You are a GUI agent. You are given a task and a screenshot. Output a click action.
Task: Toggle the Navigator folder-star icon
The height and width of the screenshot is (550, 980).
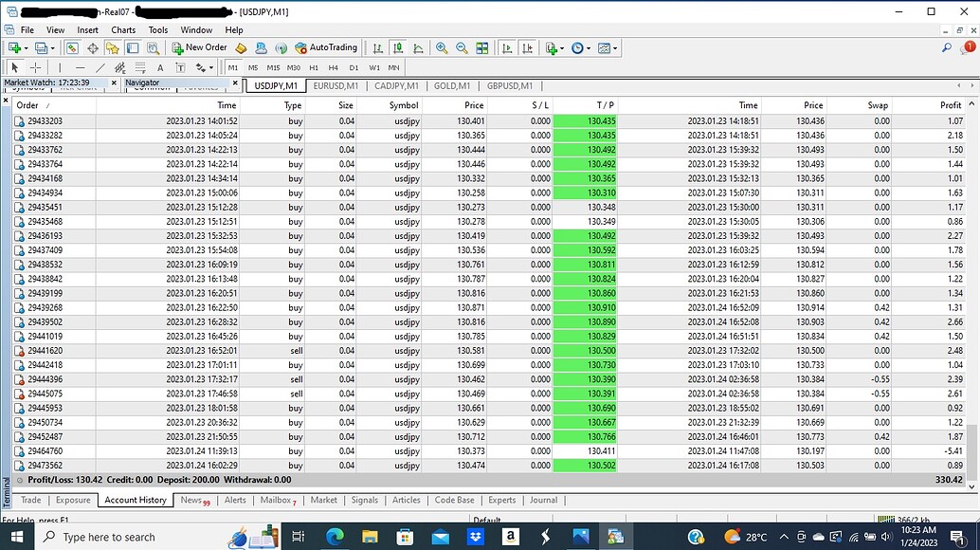click(113, 48)
